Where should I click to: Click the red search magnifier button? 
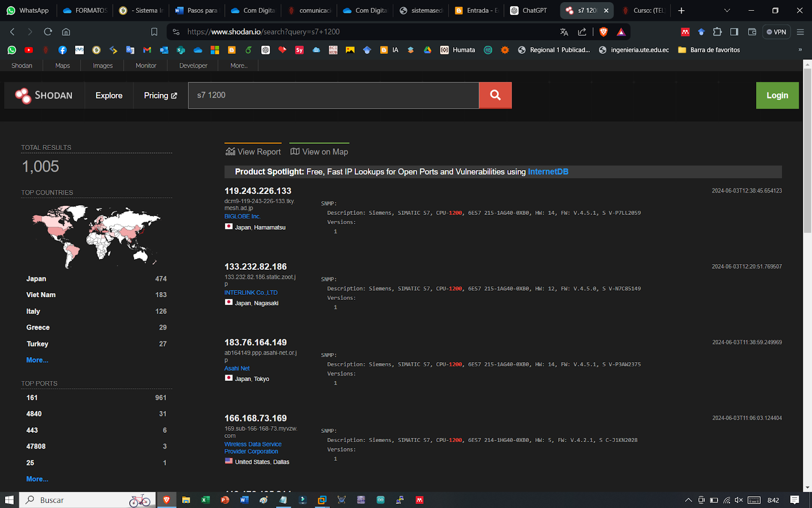coord(495,95)
